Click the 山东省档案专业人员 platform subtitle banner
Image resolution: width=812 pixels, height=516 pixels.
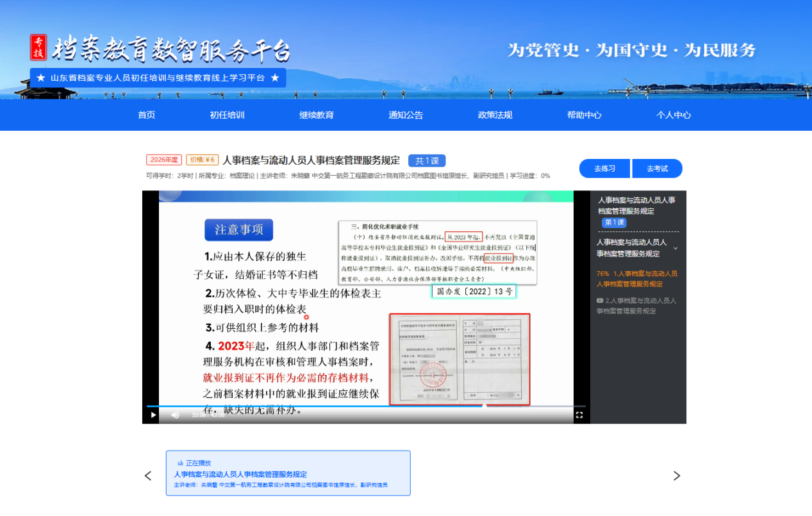pyautogui.click(x=158, y=78)
